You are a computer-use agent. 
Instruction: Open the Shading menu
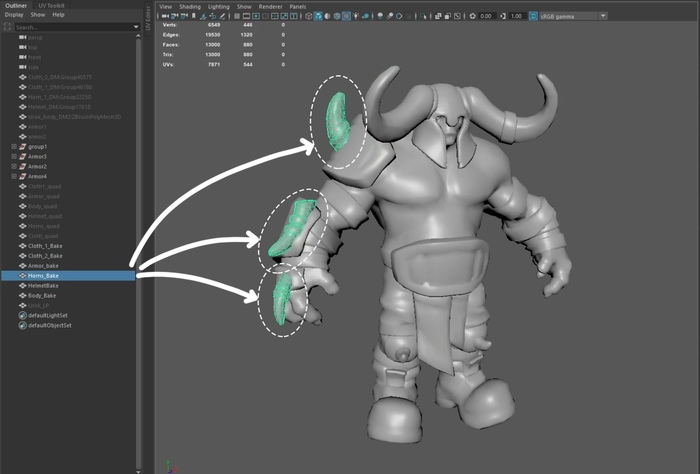190,7
